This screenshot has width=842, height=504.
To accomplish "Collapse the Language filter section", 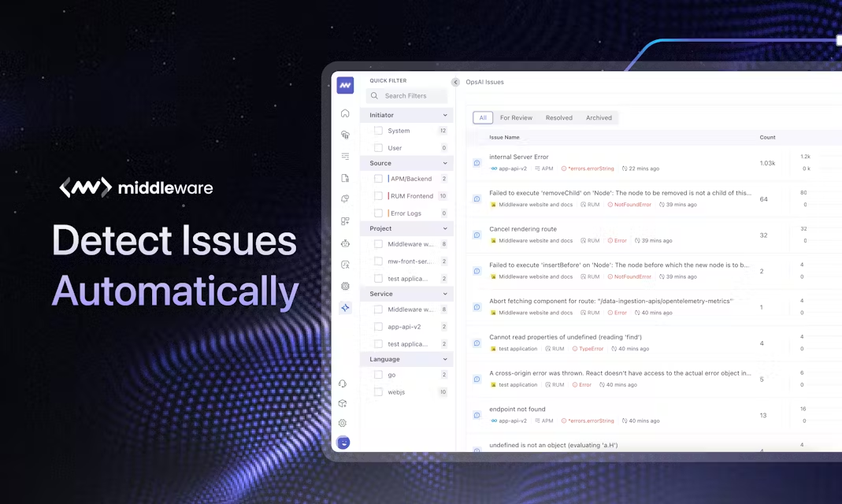I will [x=444, y=359].
